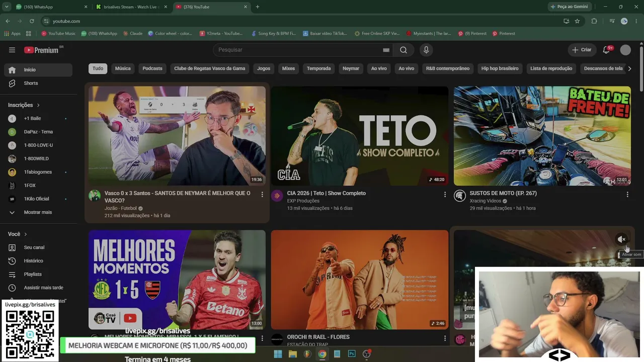Play the OROCHI ft RAEL - FLORES thumbnail
Viewport: 644px width, 362px height.
click(x=360, y=280)
